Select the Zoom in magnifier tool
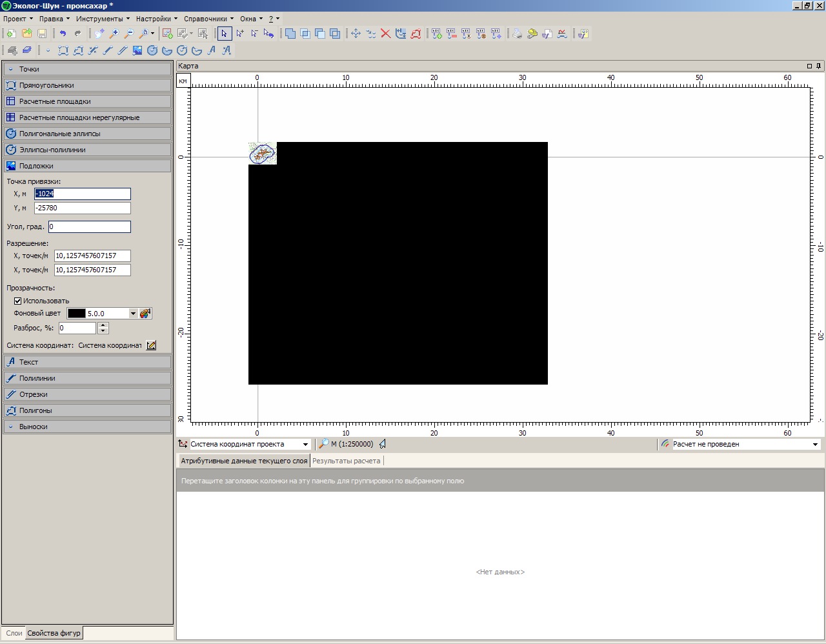826x644 pixels. (114, 34)
